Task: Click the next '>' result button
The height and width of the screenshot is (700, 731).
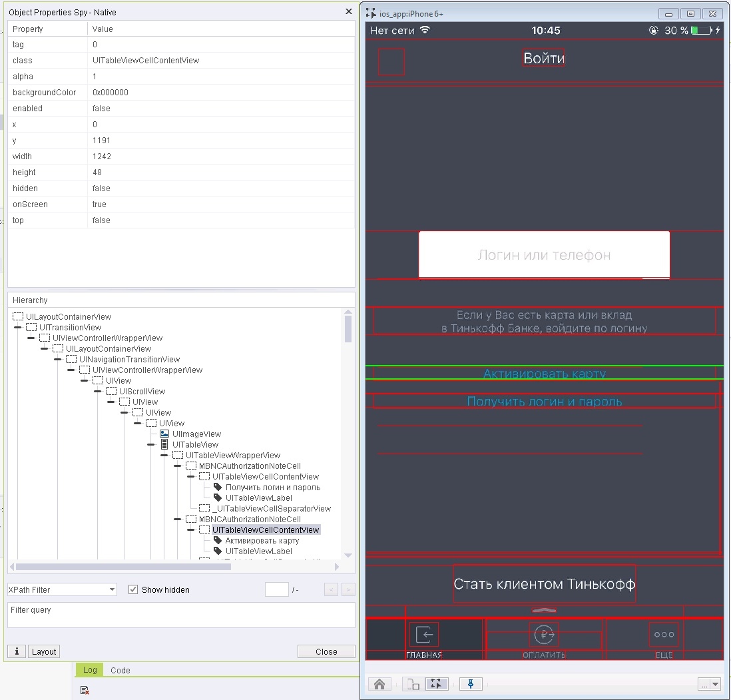Action: pyautogui.click(x=348, y=589)
